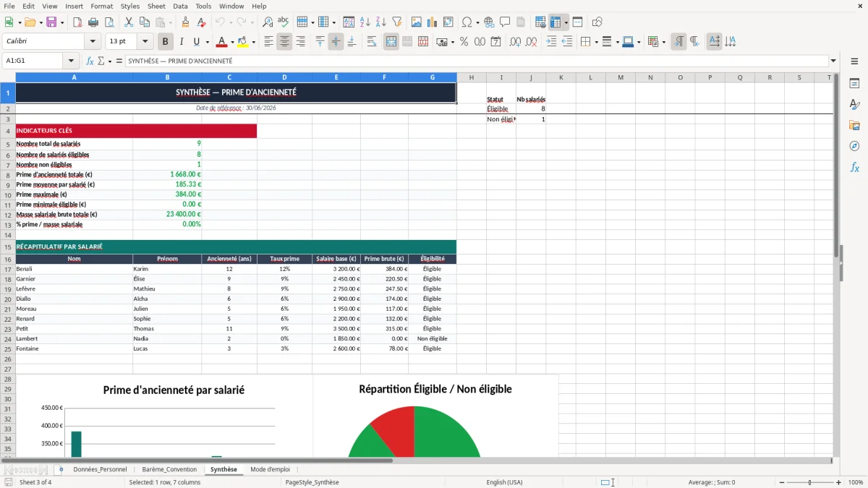Open the Sheet menu
The height and width of the screenshot is (488, 868).
tap(156, 6)
